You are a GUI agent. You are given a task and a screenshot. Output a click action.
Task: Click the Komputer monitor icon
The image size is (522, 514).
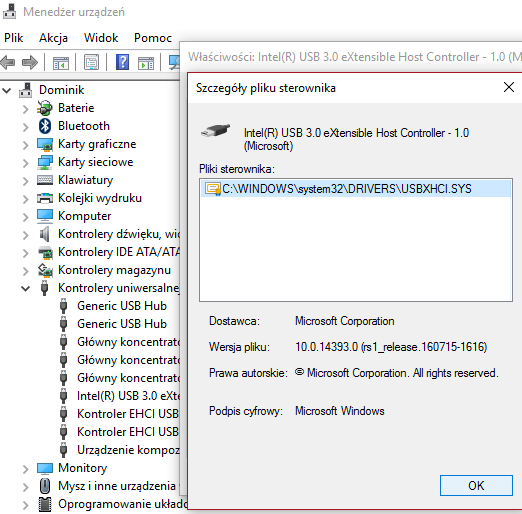(x=45, y=216)
